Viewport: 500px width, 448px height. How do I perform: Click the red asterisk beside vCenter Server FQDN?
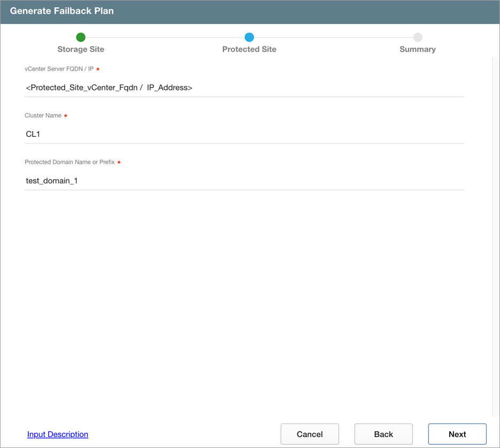point(98,69)
